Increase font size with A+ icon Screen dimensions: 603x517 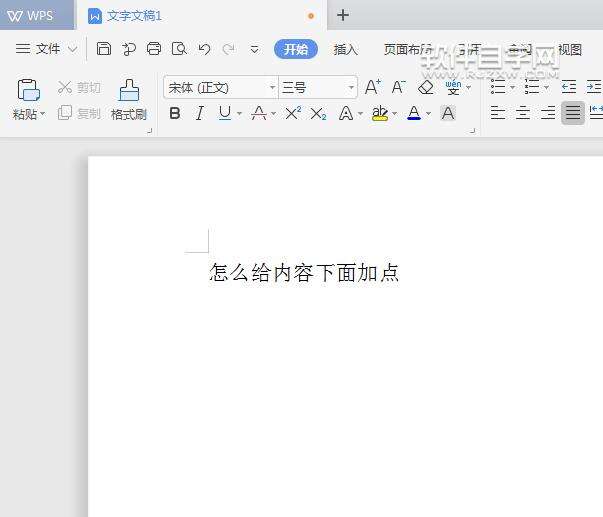pos(372,87)
